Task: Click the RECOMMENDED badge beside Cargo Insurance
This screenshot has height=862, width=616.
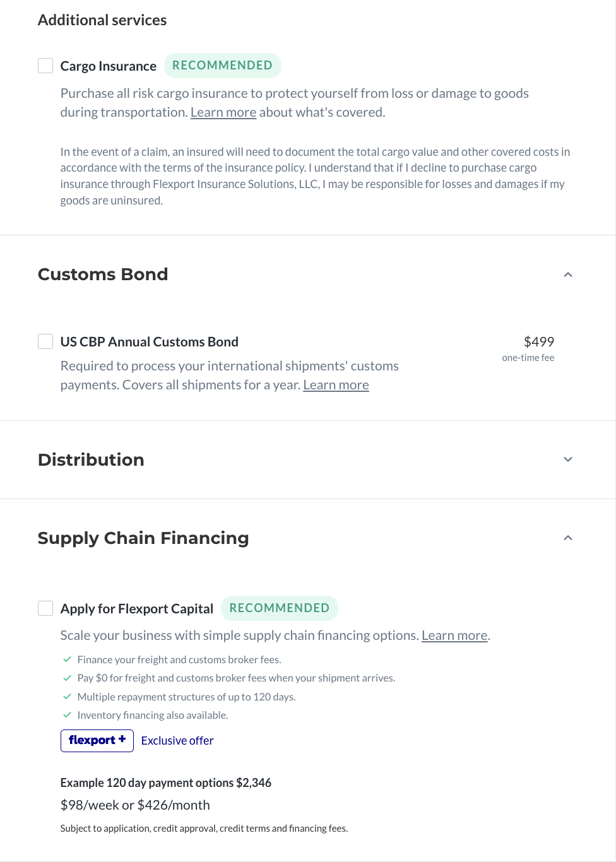Action: [x=223, y=66]
